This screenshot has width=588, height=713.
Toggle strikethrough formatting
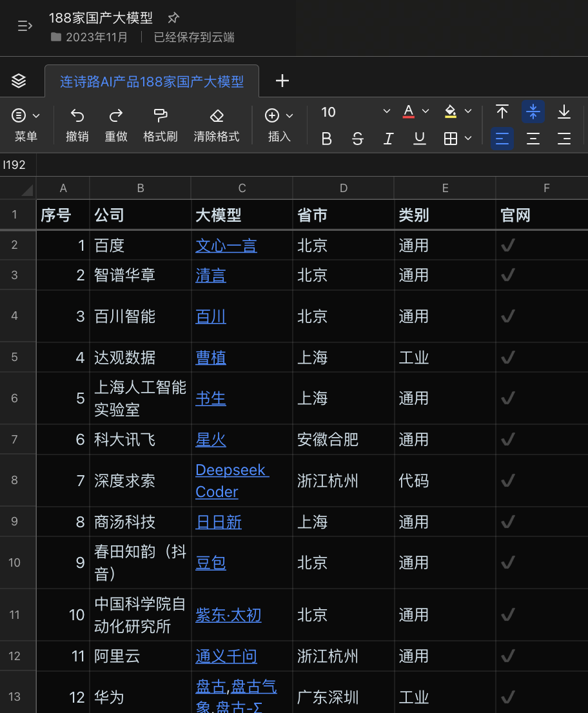[x=358, y=139]
